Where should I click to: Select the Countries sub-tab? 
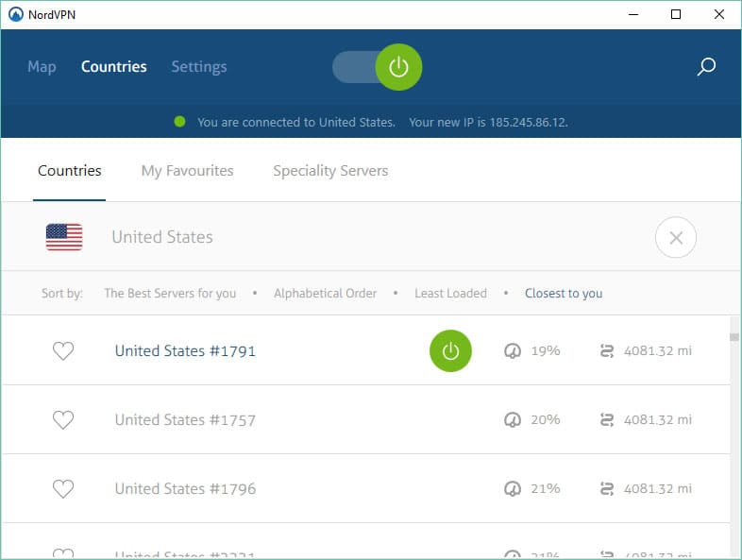[x=70, y=170]
